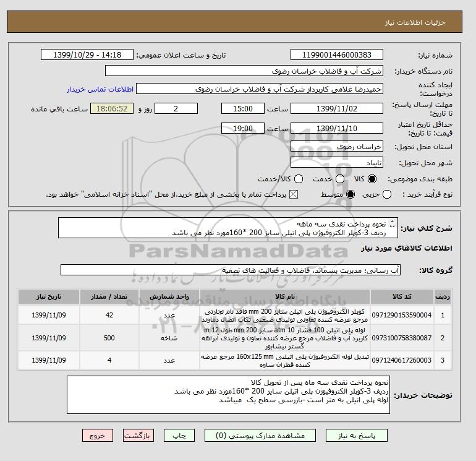Click the remaining time 18:06:52 field
Screen dimensions: 476x461
(x=112, y=108)
